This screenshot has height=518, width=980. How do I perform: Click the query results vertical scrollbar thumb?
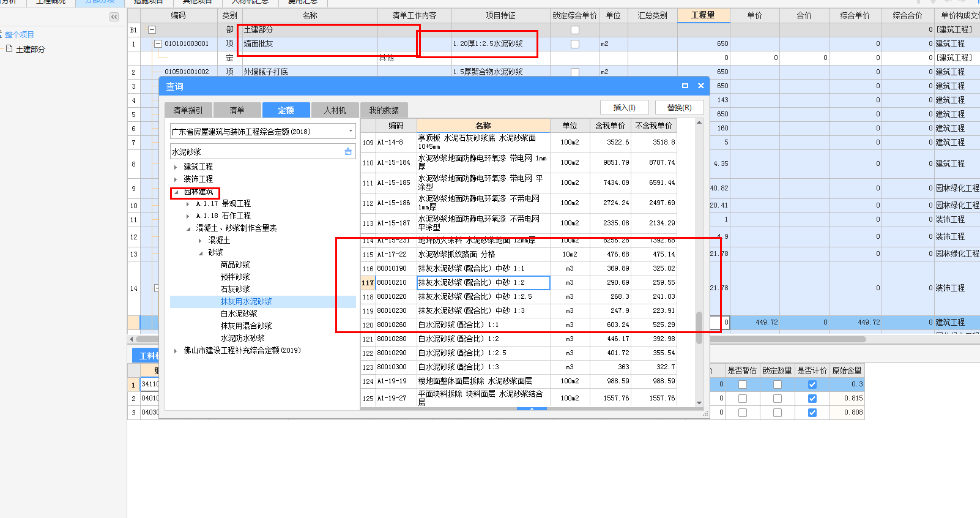pyautogui.click(x=699, y=328)
